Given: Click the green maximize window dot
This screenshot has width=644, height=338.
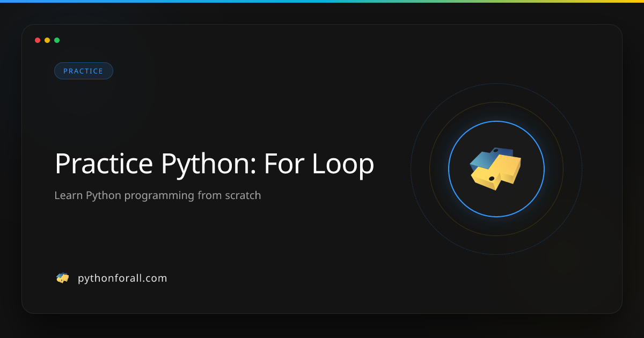Looking at the screenshot, I should 57,40.
